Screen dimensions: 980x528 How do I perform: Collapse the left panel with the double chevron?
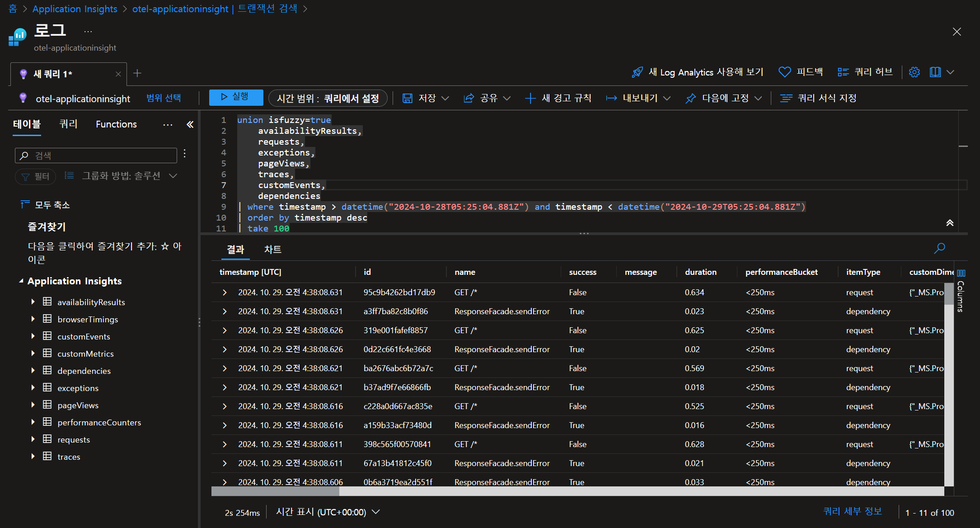[x=190, y=124]
